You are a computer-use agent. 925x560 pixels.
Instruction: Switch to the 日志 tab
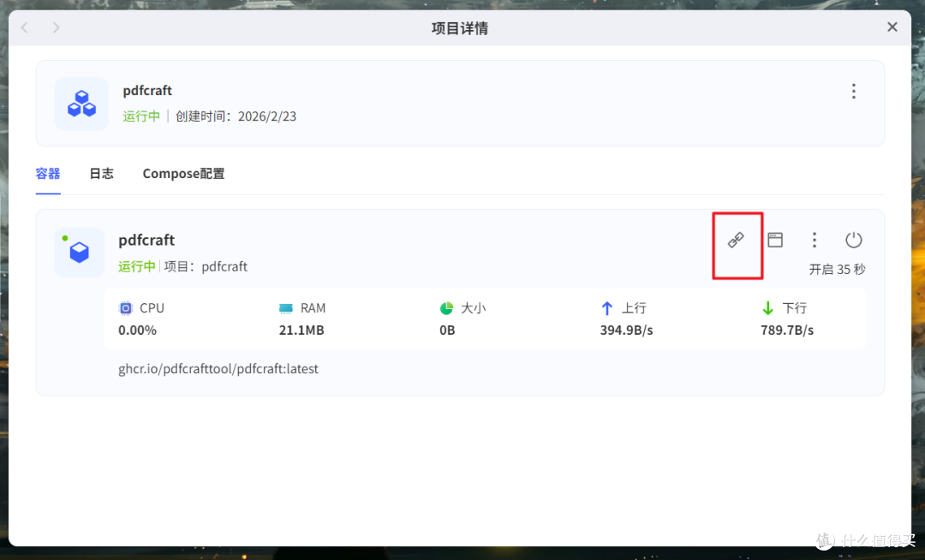(x=101, y=174)
